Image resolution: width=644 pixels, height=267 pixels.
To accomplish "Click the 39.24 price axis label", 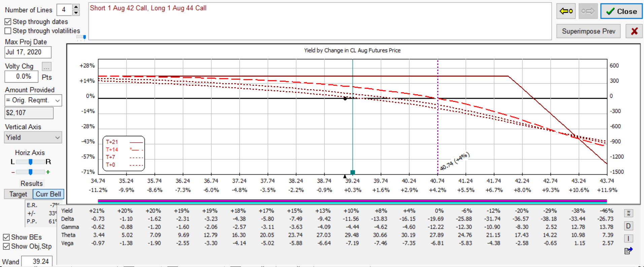I will pos(352,181).
